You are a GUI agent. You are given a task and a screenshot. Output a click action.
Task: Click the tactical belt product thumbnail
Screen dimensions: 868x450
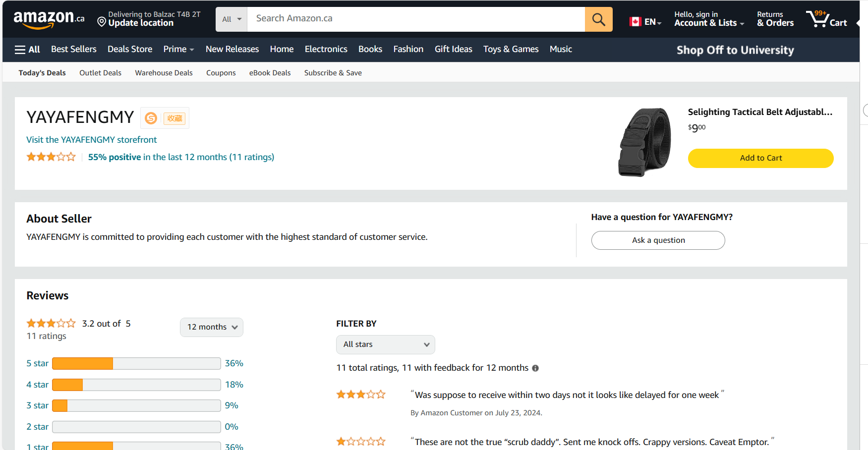click(644, 142)
